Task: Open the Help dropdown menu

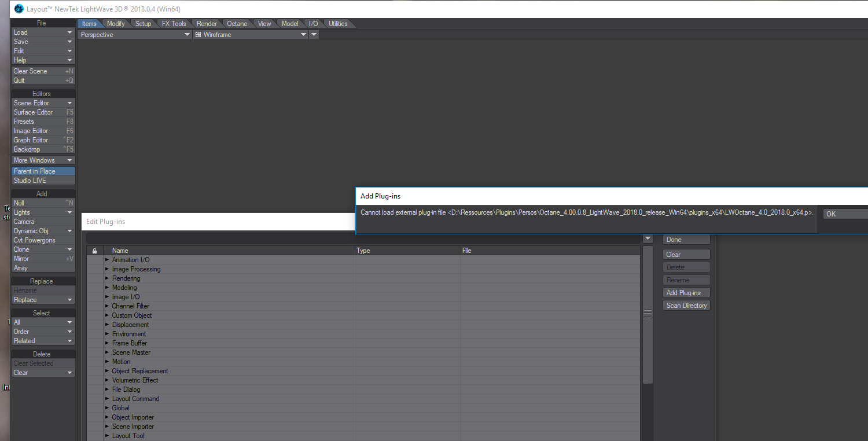Action: [43, 60]
